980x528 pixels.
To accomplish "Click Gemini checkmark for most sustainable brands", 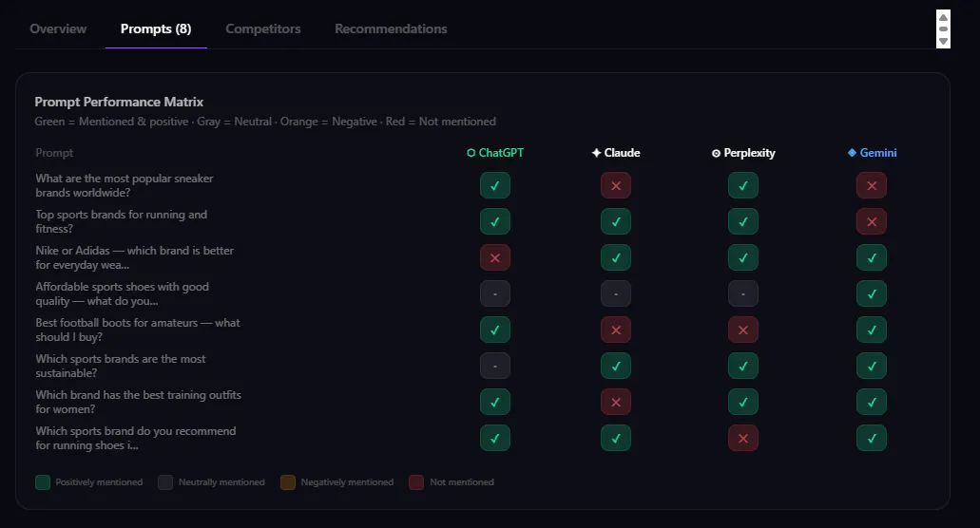I will click(x=872, y=367).
